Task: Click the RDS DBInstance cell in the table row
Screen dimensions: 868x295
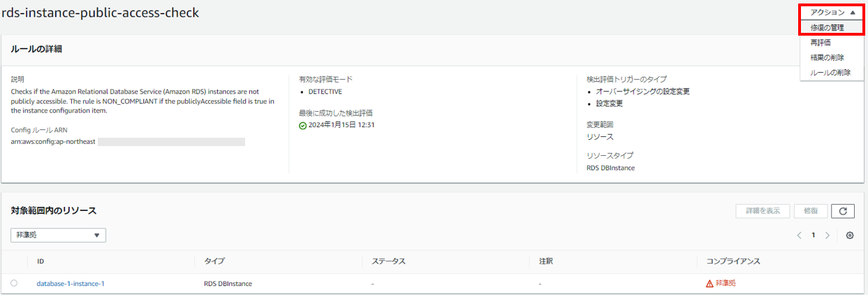Action: tap(228, 284)
